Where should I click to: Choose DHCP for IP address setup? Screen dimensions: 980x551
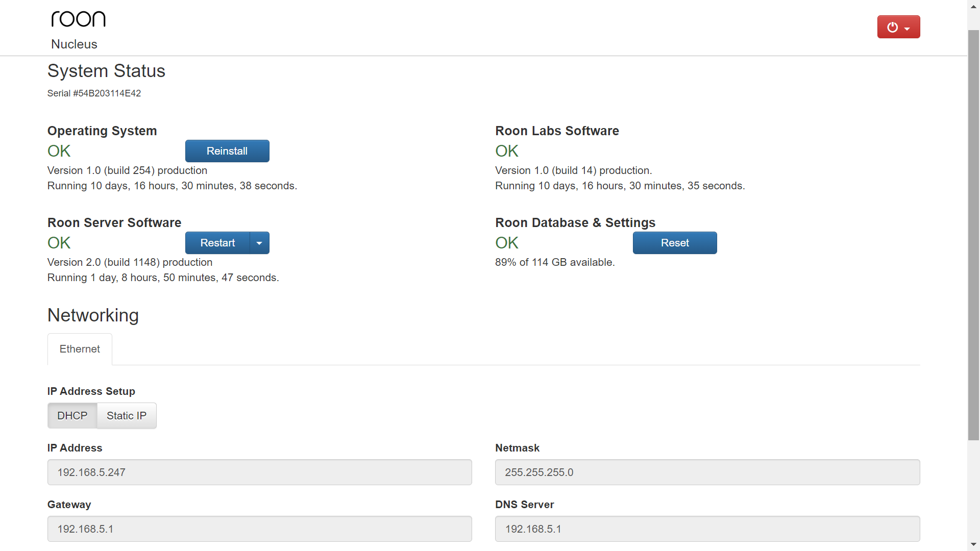coord(72,416)
